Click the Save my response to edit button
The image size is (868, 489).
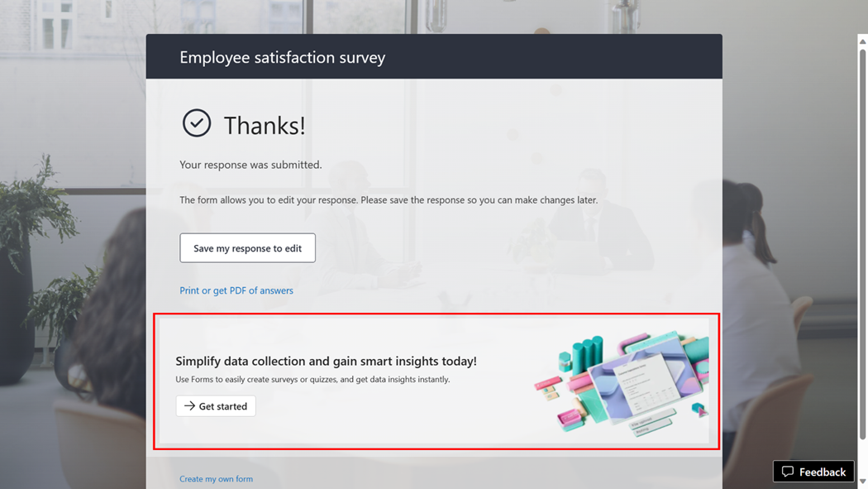[247, 247]
